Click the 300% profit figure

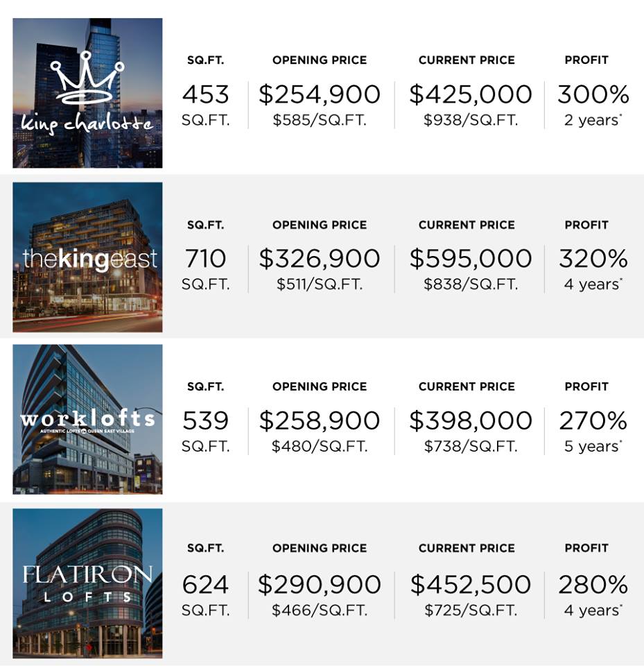click(x=593, y=94)
